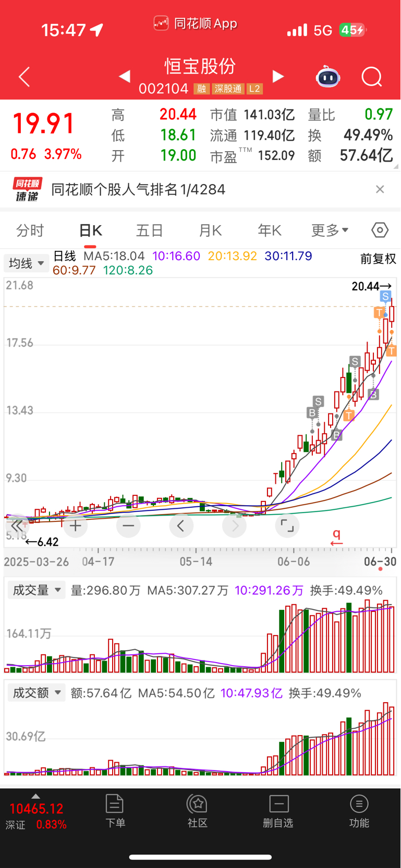The width and height of the screenshot is (401, 868).
Task: Open the 社区 community tab
Action: 198,811
